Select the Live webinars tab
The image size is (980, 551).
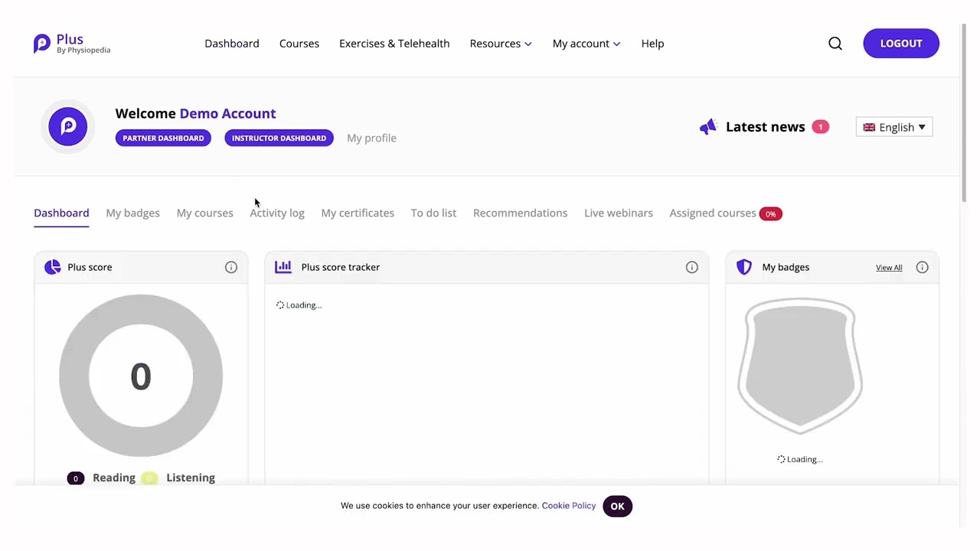pyautogui.click(x=619, y=213)
